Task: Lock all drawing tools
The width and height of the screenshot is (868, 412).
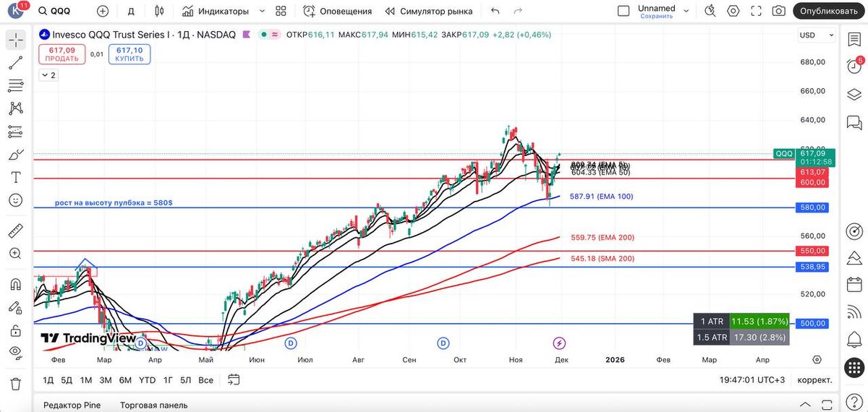Action: point(16,330)
